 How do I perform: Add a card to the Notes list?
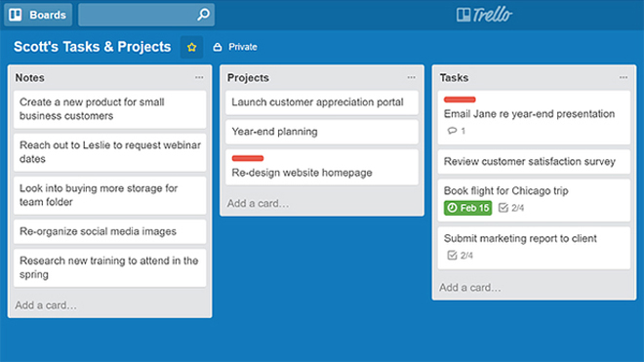click(46, 305)
